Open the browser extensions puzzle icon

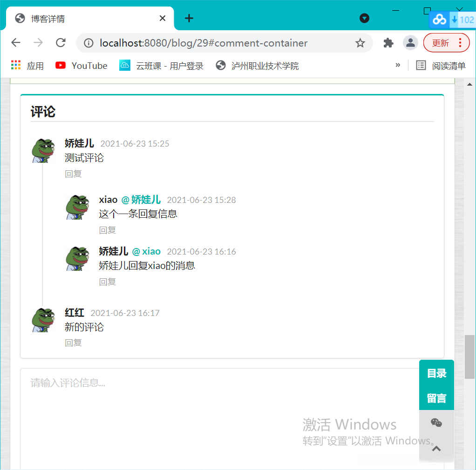[x=388, y=42]
